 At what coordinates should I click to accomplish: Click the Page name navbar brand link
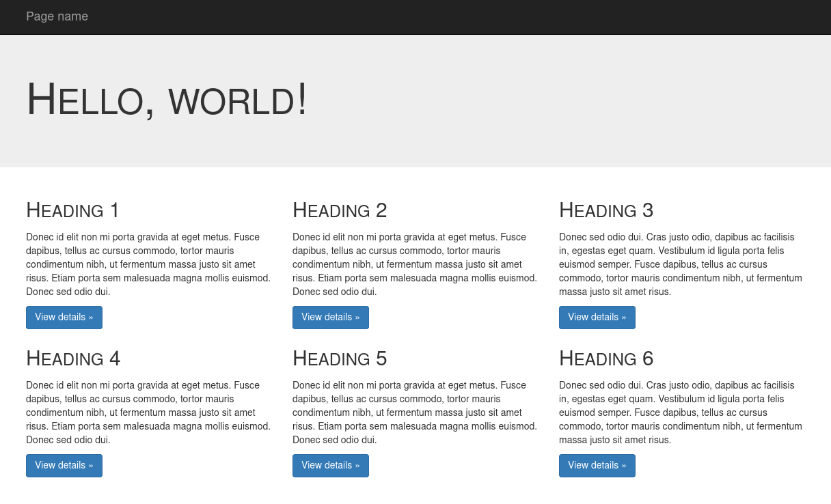pyautogui.click(x=57, y=16)
